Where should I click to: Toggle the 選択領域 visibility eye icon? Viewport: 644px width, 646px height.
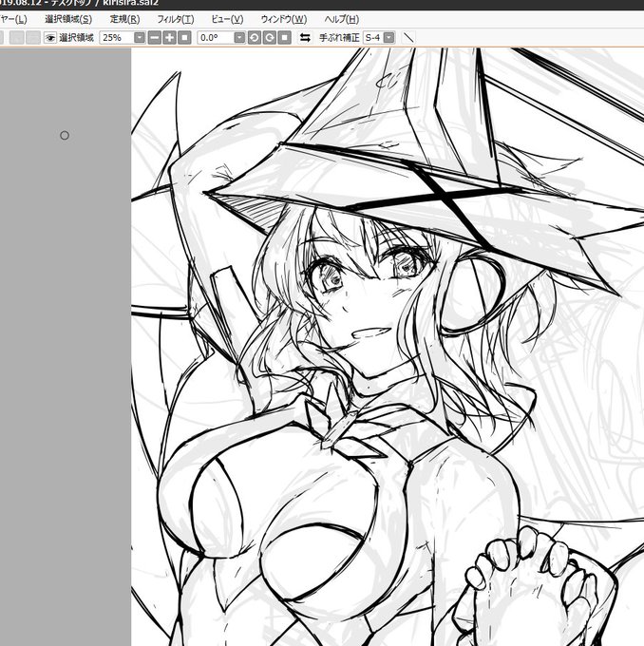[x=50, y=38]
